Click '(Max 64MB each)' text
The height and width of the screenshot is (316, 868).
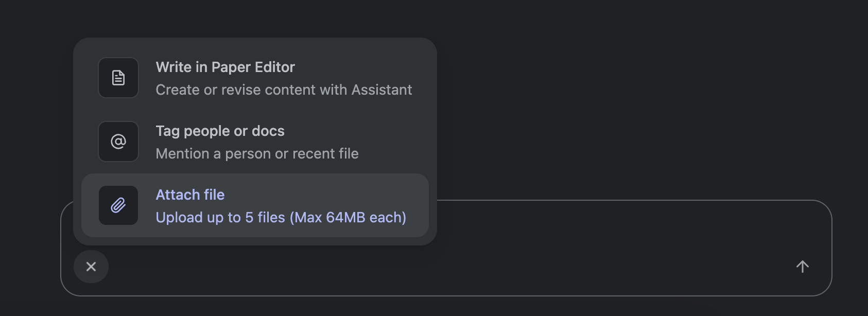point(348,218)
